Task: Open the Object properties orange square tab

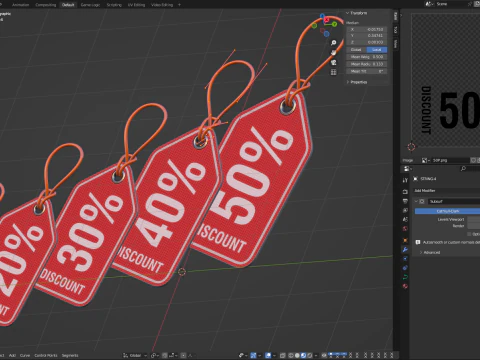Action: point(405,240)
